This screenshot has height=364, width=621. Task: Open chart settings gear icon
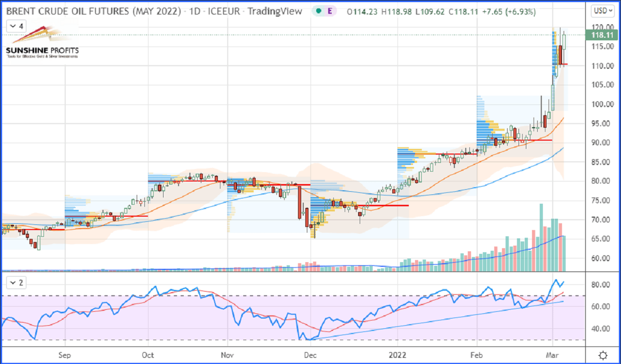(x=602, y=355)
